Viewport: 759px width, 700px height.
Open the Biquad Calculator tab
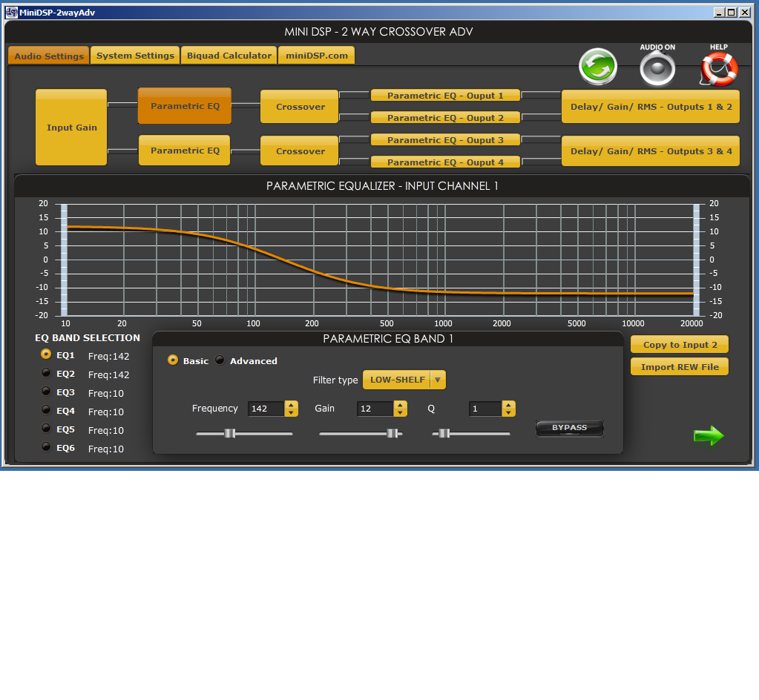229,55
